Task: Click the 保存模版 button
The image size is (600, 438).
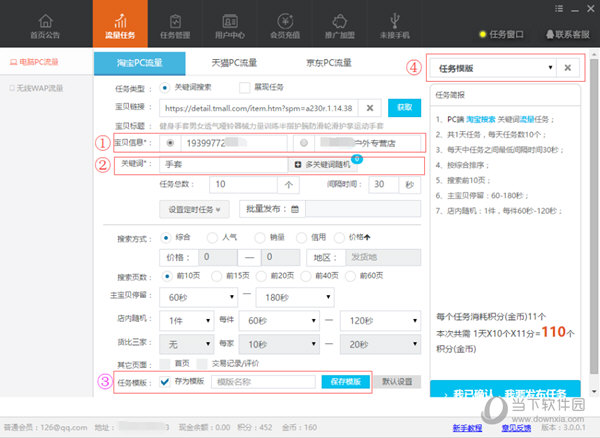Action: pyautogui.click(x=346, y=381)
